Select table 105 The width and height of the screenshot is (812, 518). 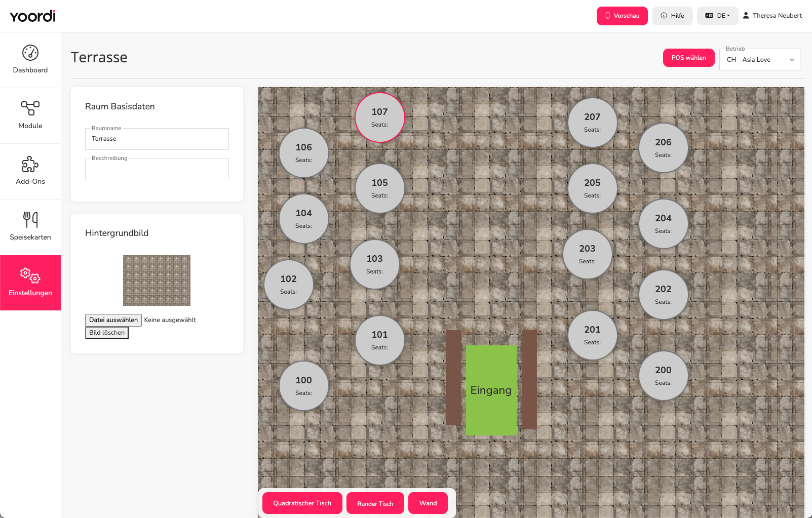(380, 188)
